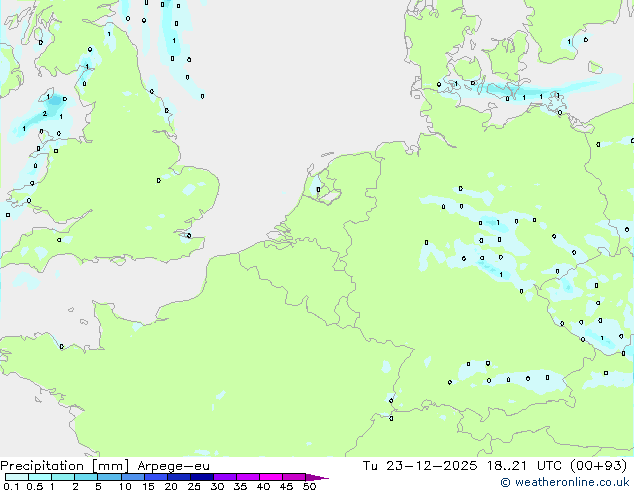Screen dimensions: 634x490
Task: Select legend swatch between 15 and 20
Action: tap(156, 477)
